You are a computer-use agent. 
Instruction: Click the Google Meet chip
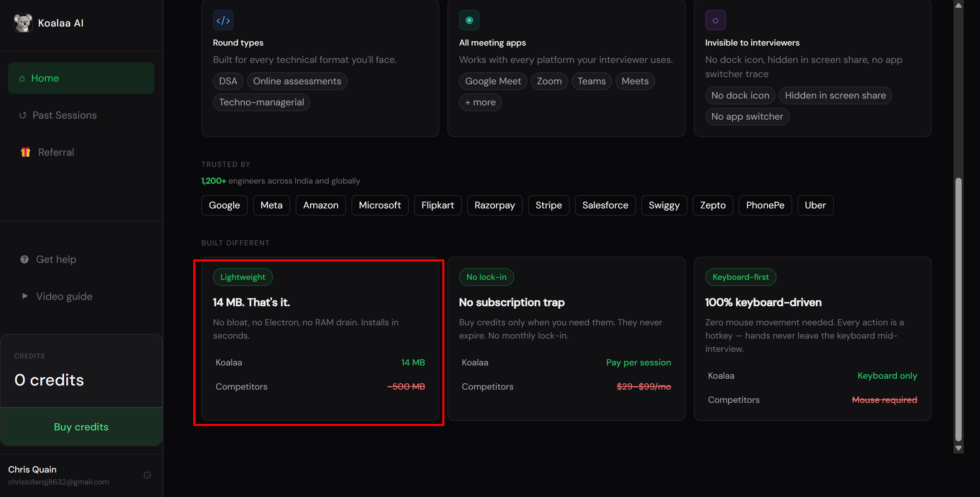click(x=493, y=81)
